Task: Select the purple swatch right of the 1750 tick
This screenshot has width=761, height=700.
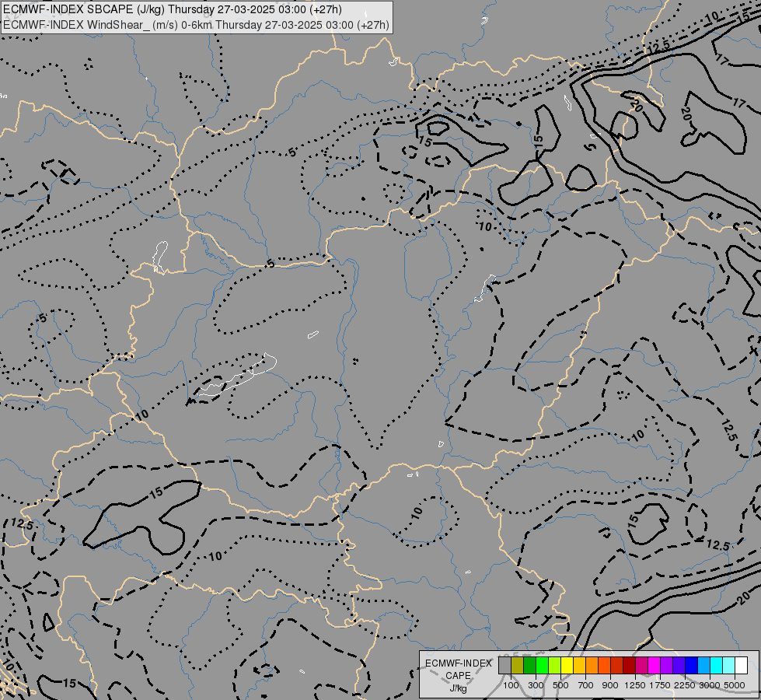Action: (666, 665)
